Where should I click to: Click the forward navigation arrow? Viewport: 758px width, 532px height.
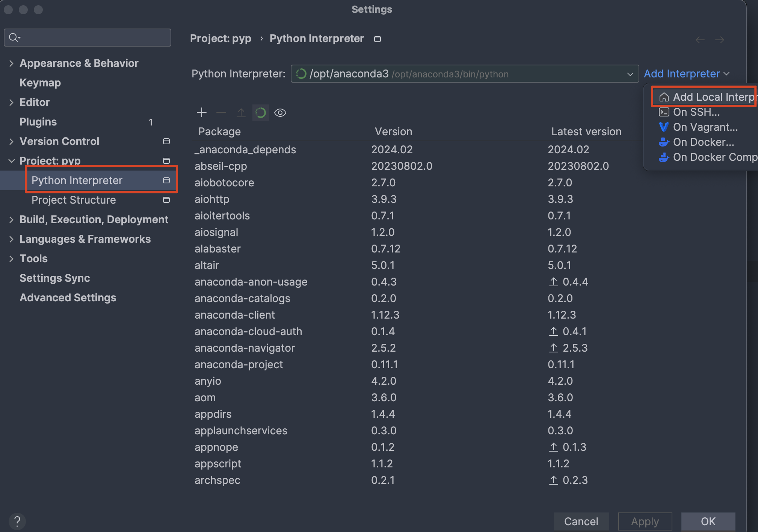[x=719, y=40]
